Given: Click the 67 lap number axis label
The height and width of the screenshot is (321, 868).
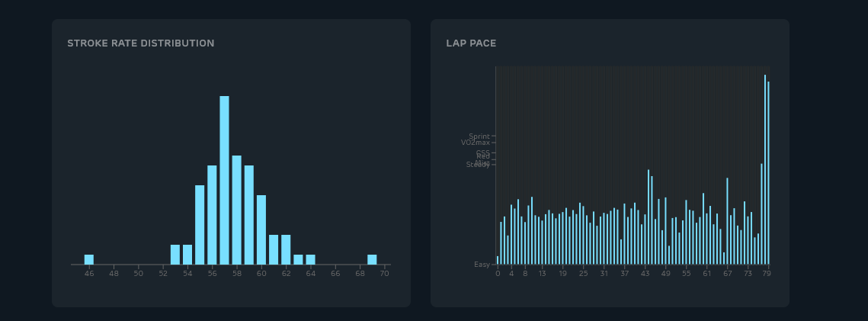Looking at the screenshot, I should (x=727, y=274).
